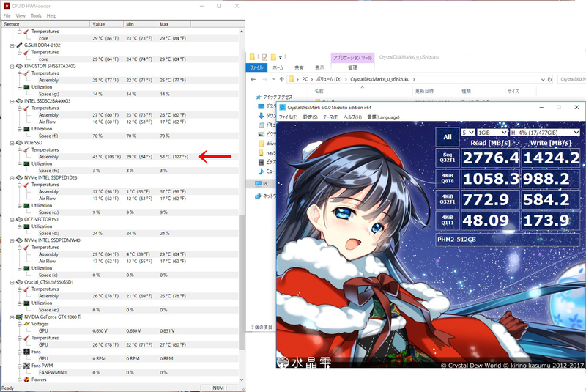The width and height of the screenshot is (586, 392).
Task: Open the 1GiB test size dropdown
Action: [x=492, y=133]
